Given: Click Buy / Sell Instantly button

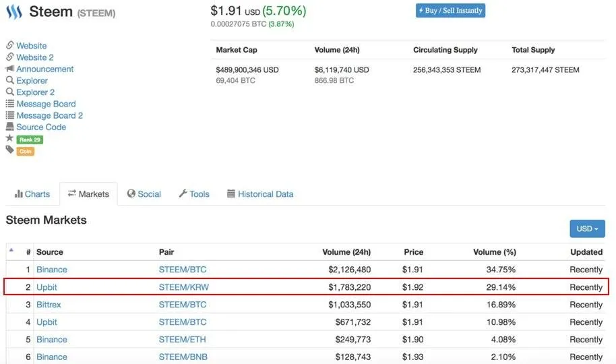Looking at the screenshot, I should point(450,11).
